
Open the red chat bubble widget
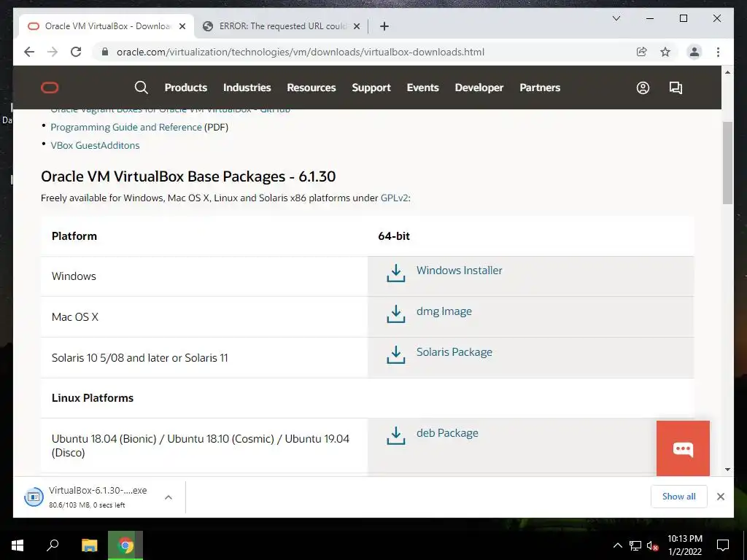683,448
